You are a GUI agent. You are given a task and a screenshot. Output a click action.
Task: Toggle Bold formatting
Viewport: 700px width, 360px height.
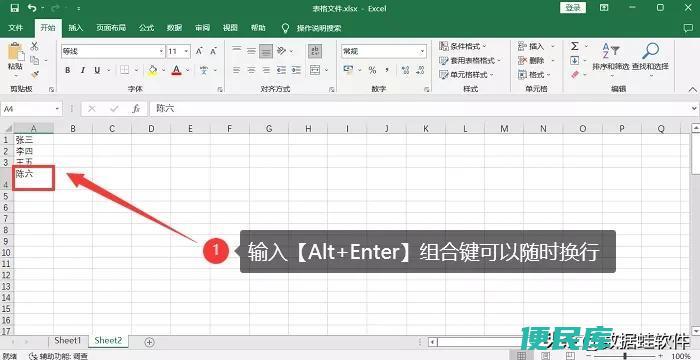pyautogui.click(x=67, y=70)
